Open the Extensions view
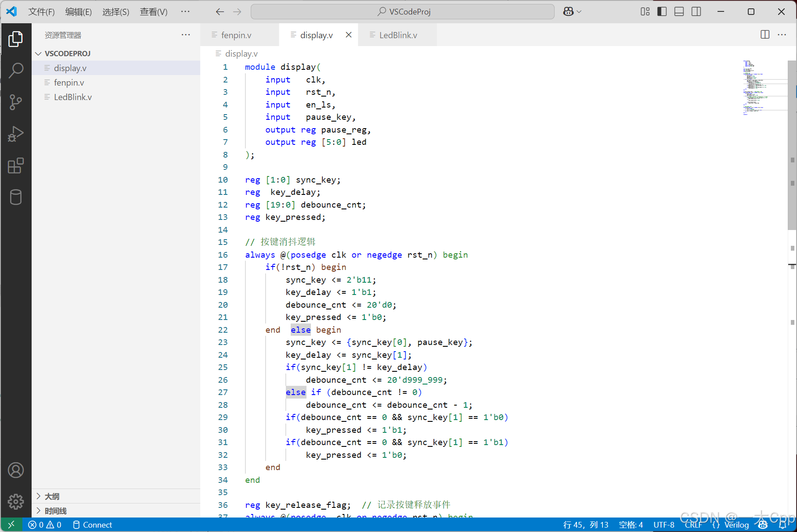The height and width of the screenshot is (532, 797). [16, 165]
